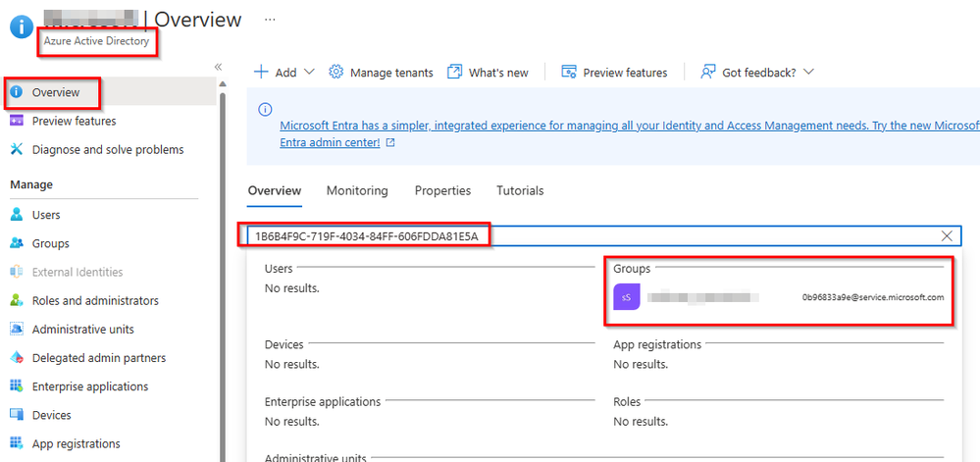Click the Administrative units icon
Screen dimensions: 980x462
(x=17, y=329)
